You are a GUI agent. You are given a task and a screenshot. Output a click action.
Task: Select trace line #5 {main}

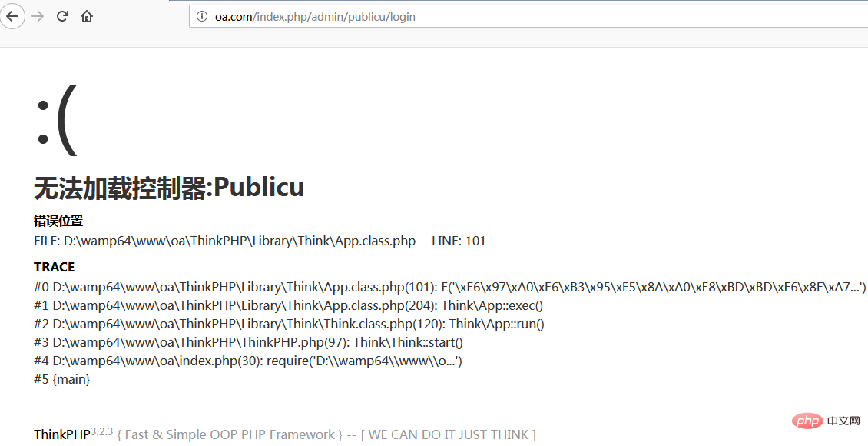point(61,380)
